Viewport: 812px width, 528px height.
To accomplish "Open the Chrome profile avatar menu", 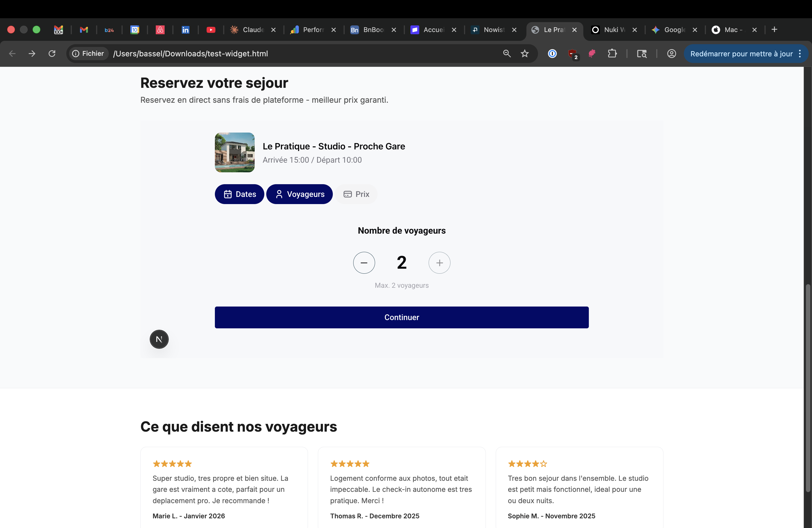I will coord(671,54).
